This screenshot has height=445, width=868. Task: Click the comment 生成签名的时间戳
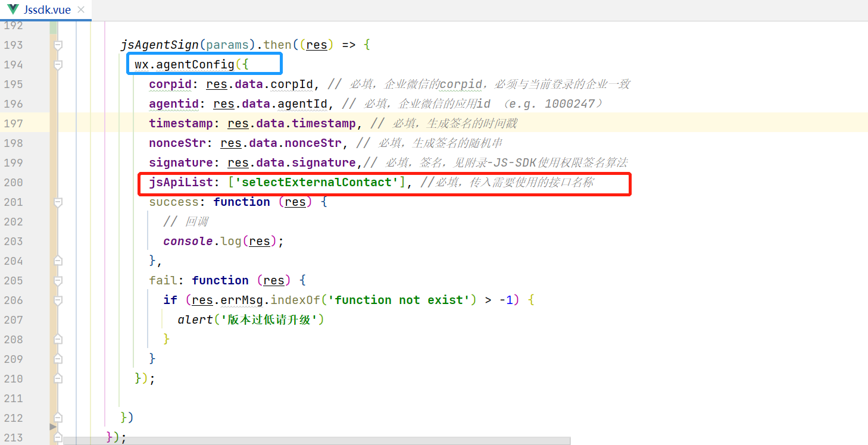click(x=444, y=123)
